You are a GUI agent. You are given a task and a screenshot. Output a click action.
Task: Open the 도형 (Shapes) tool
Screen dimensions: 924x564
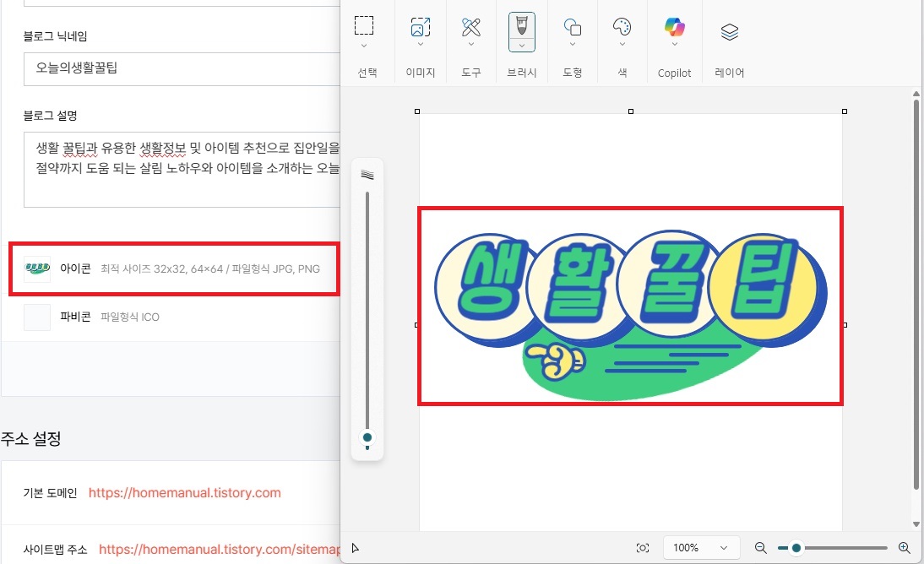pos(572,26)
